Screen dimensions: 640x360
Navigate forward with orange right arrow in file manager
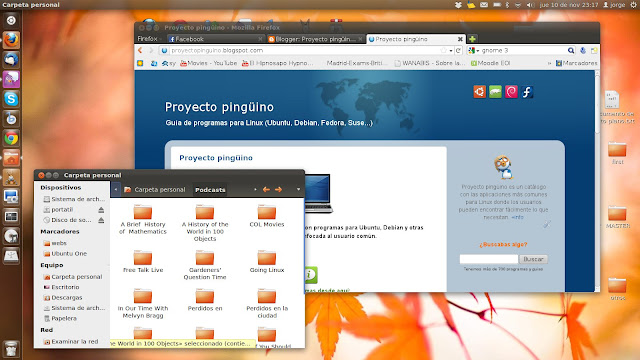(278, 190)
